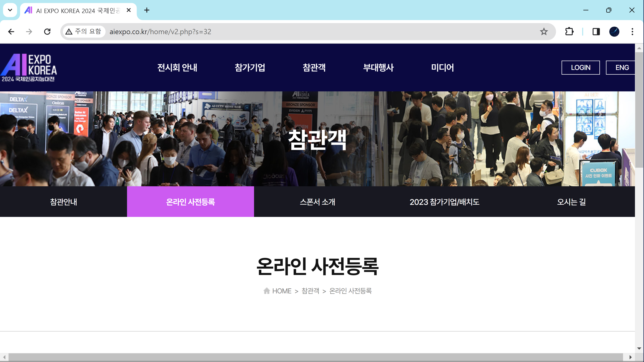Click the AI EXPO KOREA logo
The image size is (644, 362).
point(29,67)
